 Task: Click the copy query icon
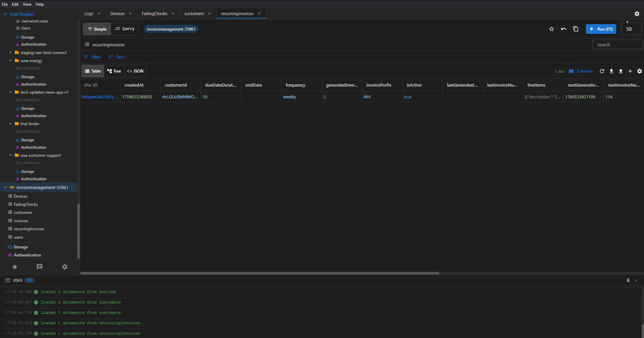click(576, 29)
